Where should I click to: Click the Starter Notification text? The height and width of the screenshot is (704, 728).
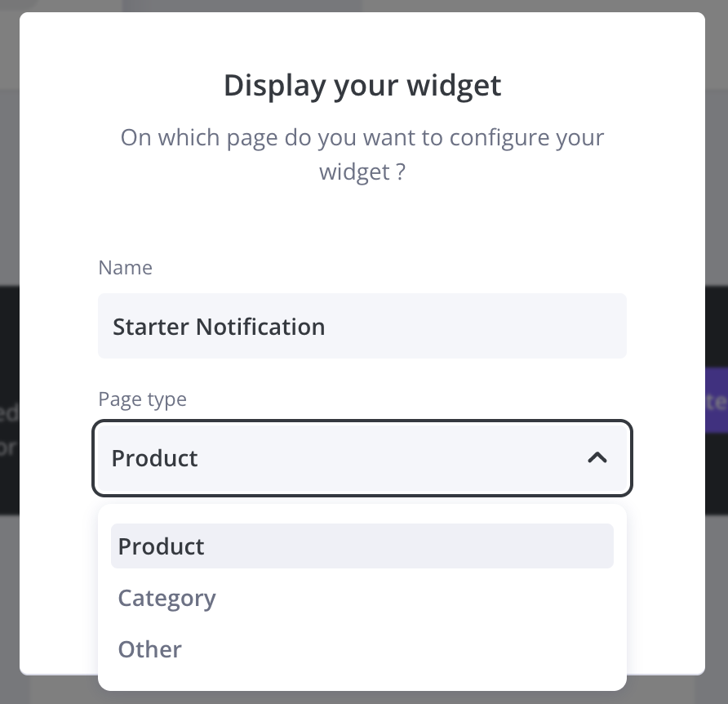pos(219,327)
